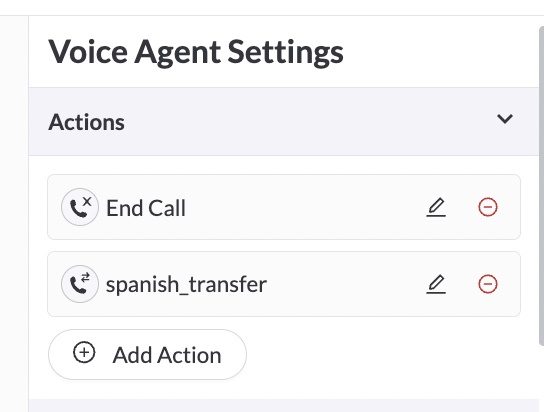Click the left sidebar strip
544x412 pixels.
pos(14,214)
